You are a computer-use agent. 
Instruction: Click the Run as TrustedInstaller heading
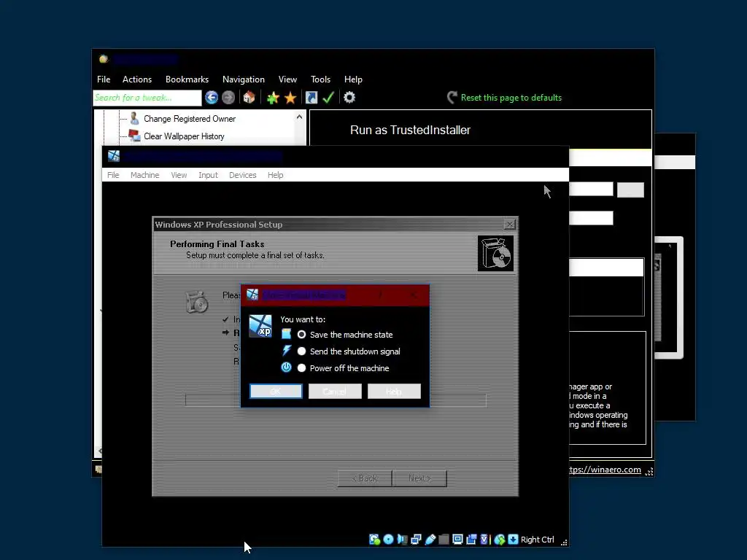click(x=410, y=130)
